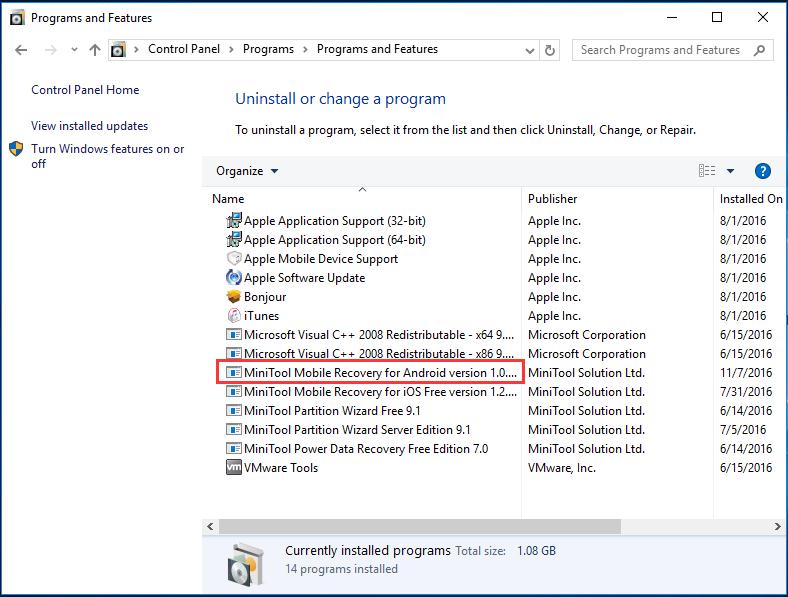This screenshot has height=597, width=788.
Task: Click the MiniTool Mobile Recovery for iOS icon
Action: tap(234, 391)
